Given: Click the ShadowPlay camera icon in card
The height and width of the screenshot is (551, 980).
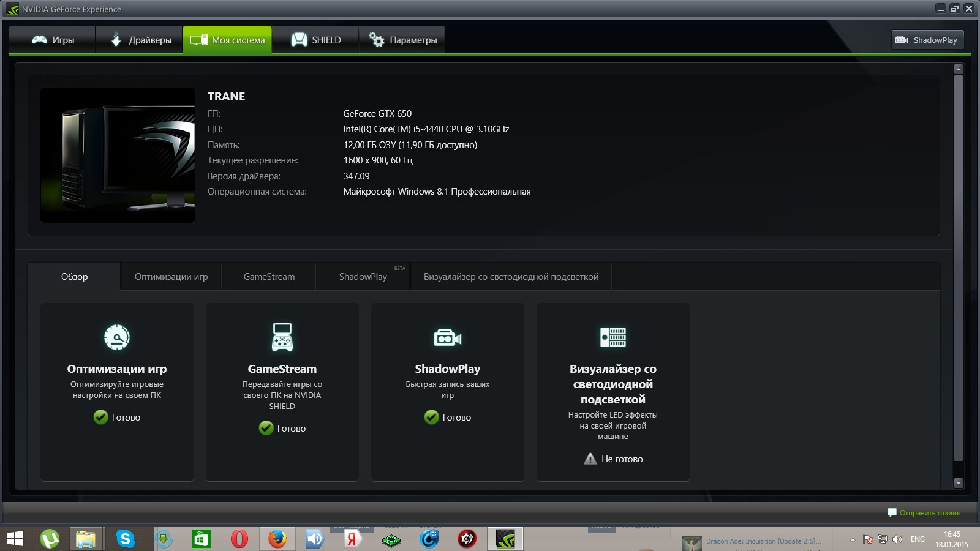Looking at the screenshot, I should click(448, 337).
